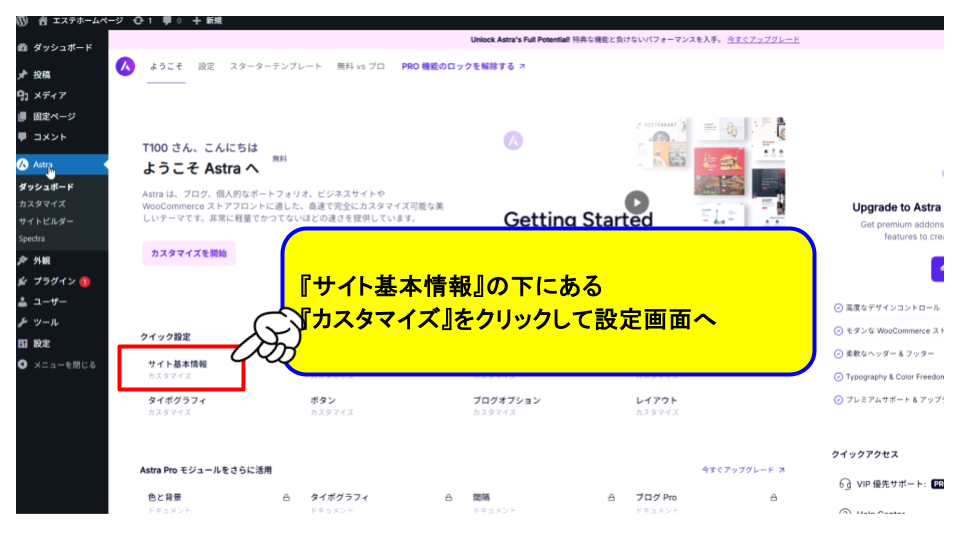960x540 pixels.
Task: Click the カスタマイズを開始 button
Action: (189, 253)
